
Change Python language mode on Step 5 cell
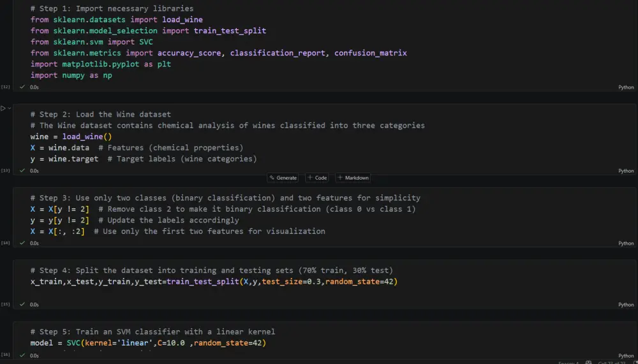pyautogui.click(x=626, y=356)
